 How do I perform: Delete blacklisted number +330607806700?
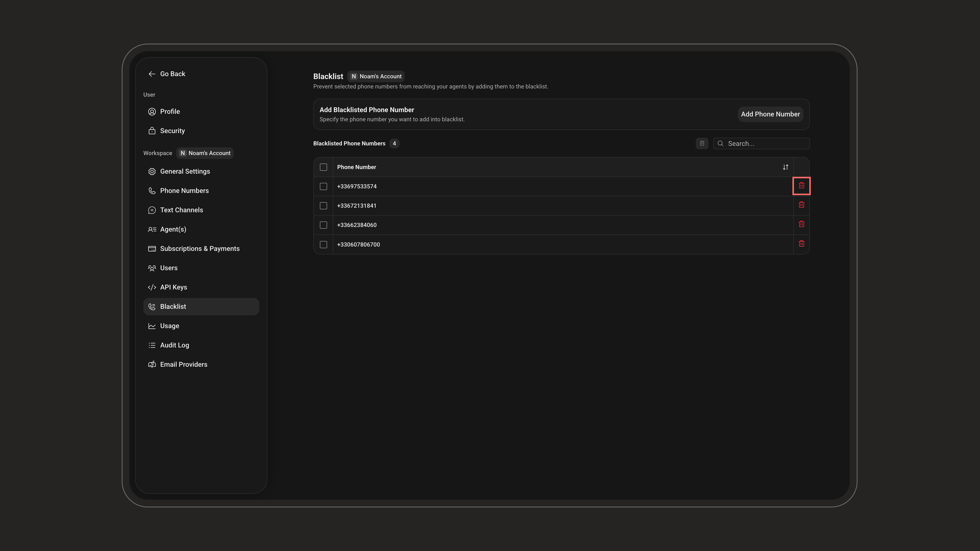pyautogui.click(x=801, y=244)
